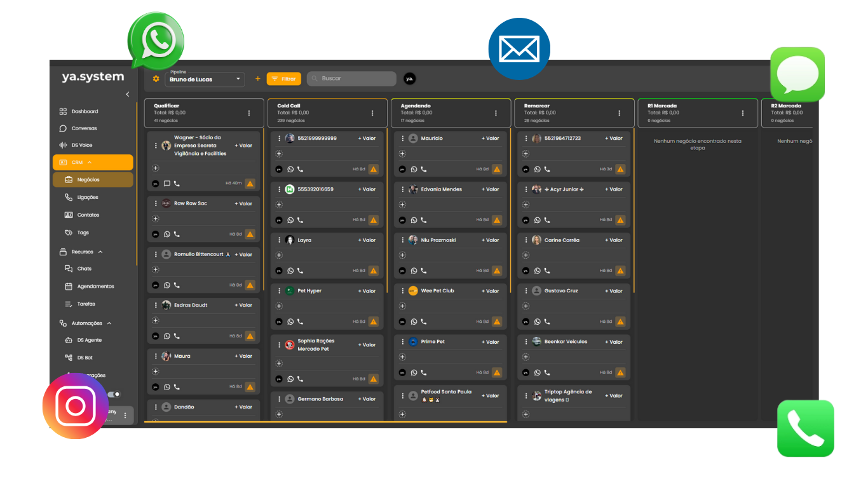Open chat icon on Wagner card

(x=167, y=184)
